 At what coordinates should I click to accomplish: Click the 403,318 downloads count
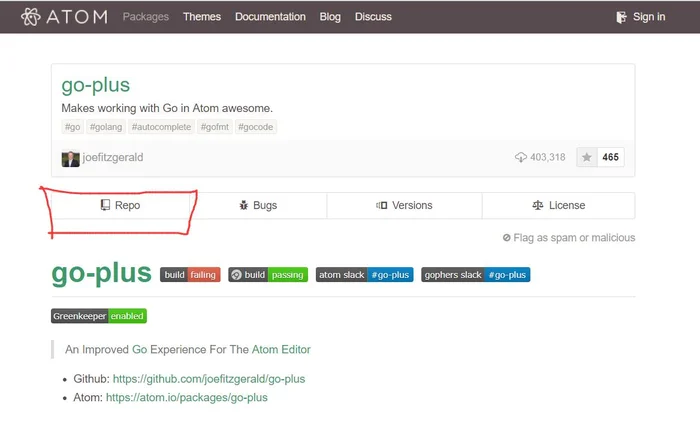click(x=548, y=157)
